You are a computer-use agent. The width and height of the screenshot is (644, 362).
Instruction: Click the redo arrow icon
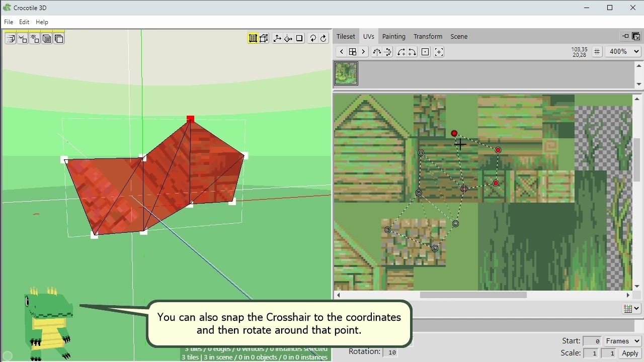(x=324, y=38)
